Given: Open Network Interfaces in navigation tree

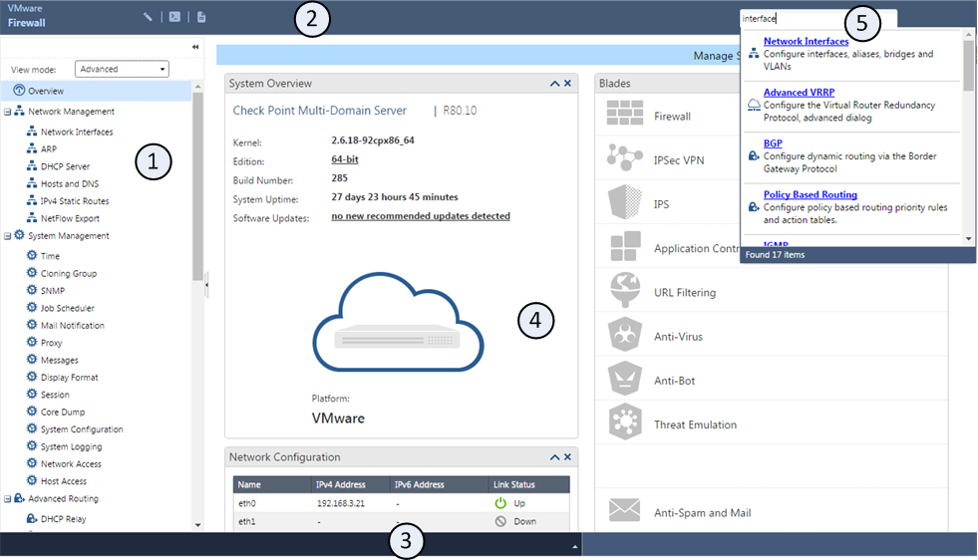Looking at the screenshot, I should pos(77,133).
